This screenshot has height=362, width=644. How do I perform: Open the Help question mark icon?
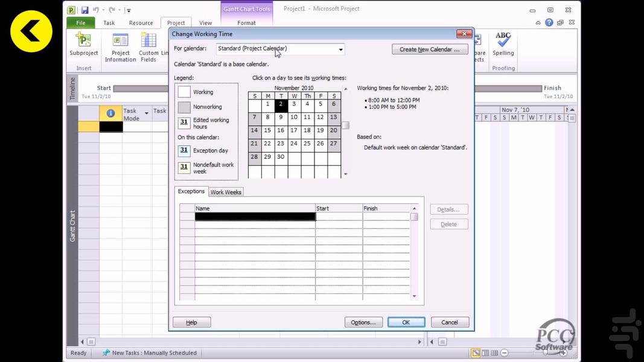[549, 22]
